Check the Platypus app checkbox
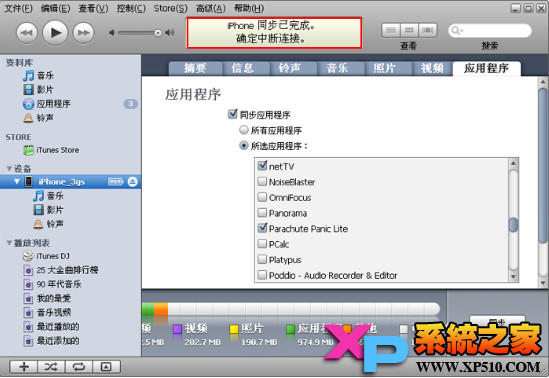The width and height of the screenshot is (549, 378). pyautogui.click(x=262, y=259)
